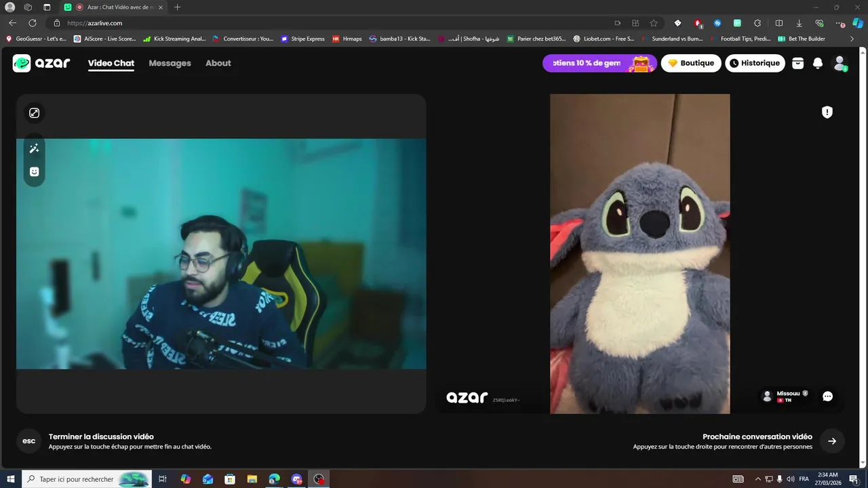Image resolution: width=868 pixels, height=488 pixels.
Task: Open the browser profile icon in title bar
Action: (x=10, y=7)
